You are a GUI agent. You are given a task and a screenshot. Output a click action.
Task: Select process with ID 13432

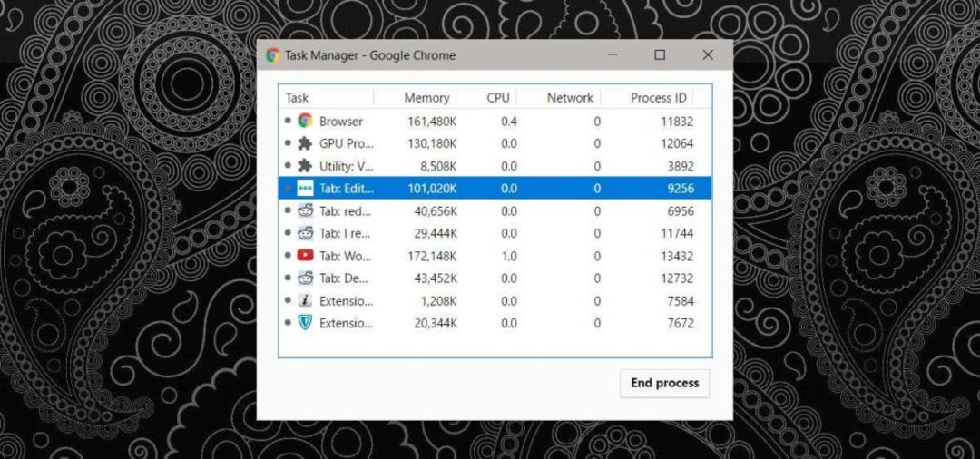[495, 256]
